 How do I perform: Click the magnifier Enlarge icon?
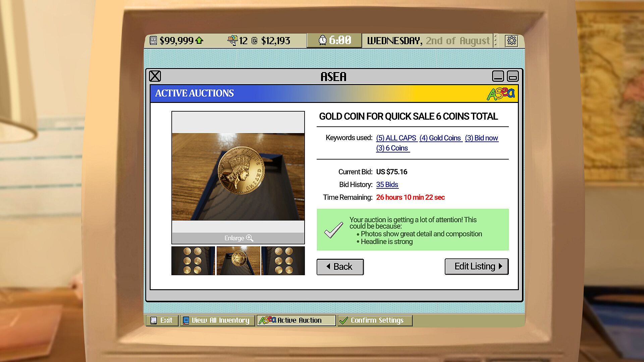point(250,238)
